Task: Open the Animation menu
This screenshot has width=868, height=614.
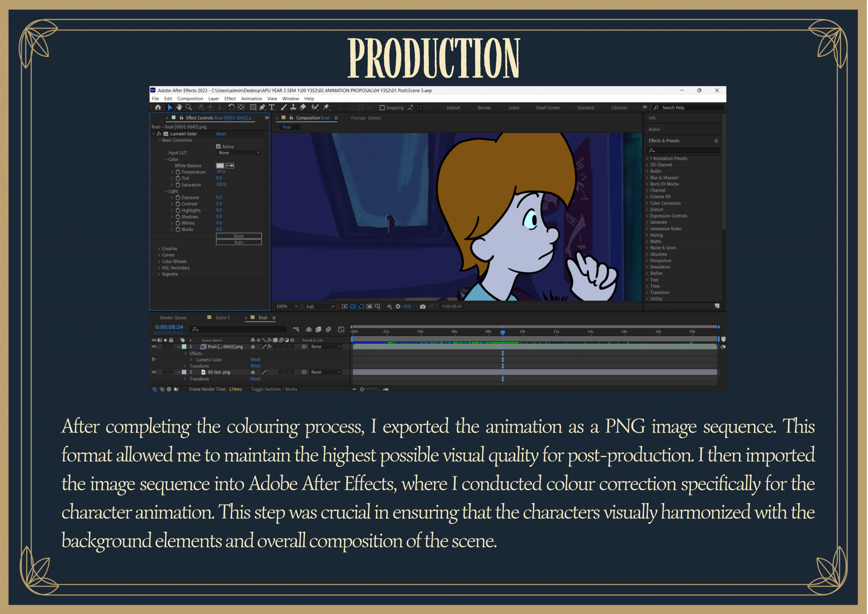Action: pos(251,99)
